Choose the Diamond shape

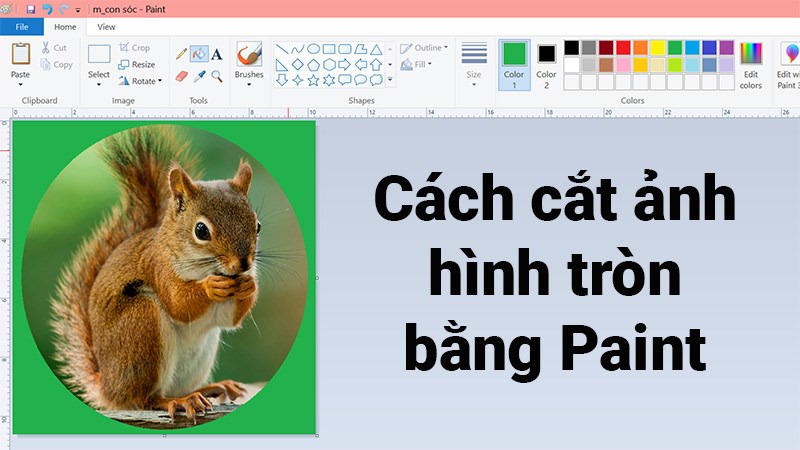[x=297, y=65]
